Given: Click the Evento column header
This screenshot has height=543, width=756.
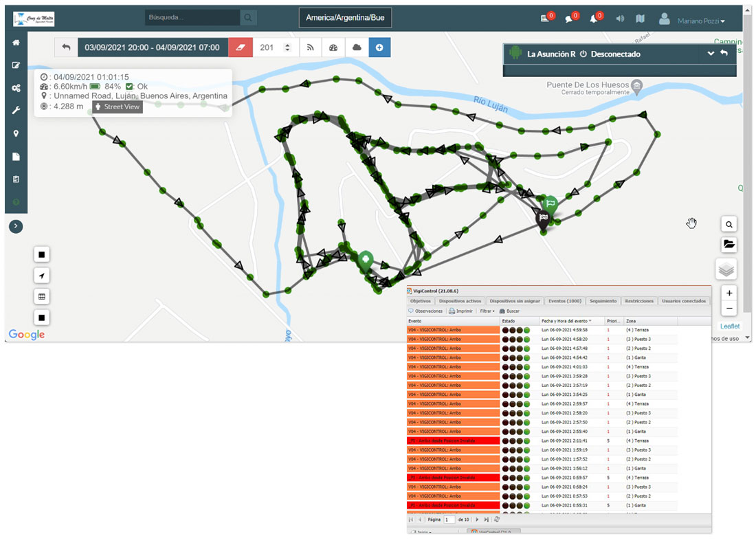Looking at the screenshot, I should point(453,321).
